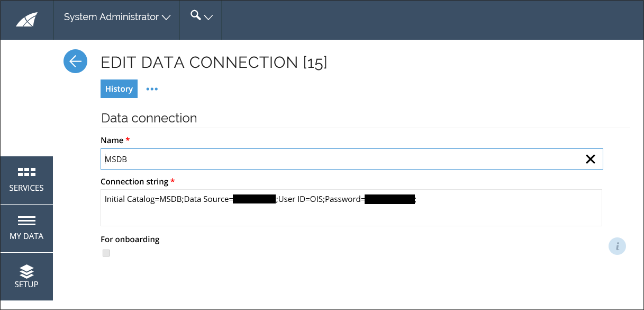Toggle the For onboarding checkbox
Viewport: 644px width, 310px height.
click(x=106, y=253)
